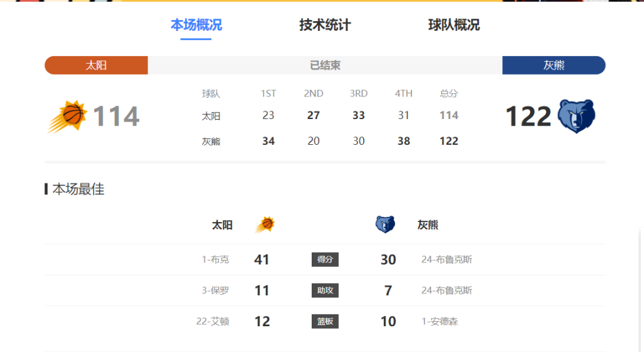The height and width of the screenshot is (352, 644).
Task: Click Anderson's 10 rebounds value
Action: tap(388, 321)
